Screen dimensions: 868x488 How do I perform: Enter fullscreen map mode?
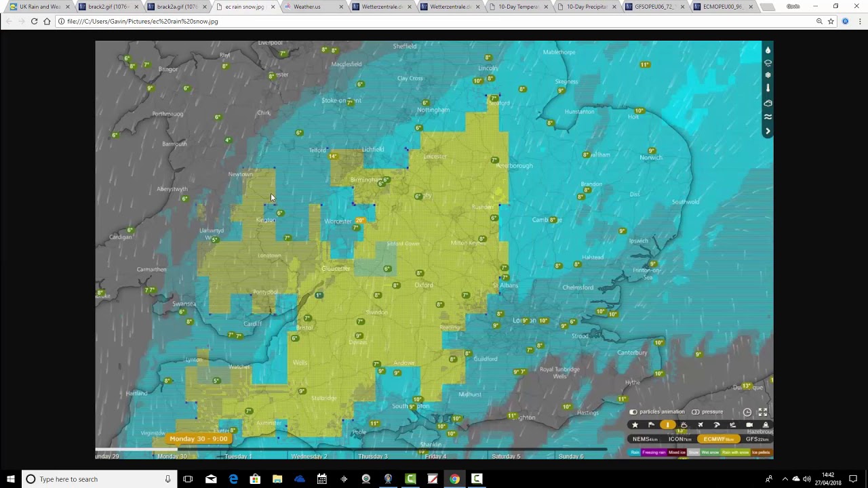[763, 412]
